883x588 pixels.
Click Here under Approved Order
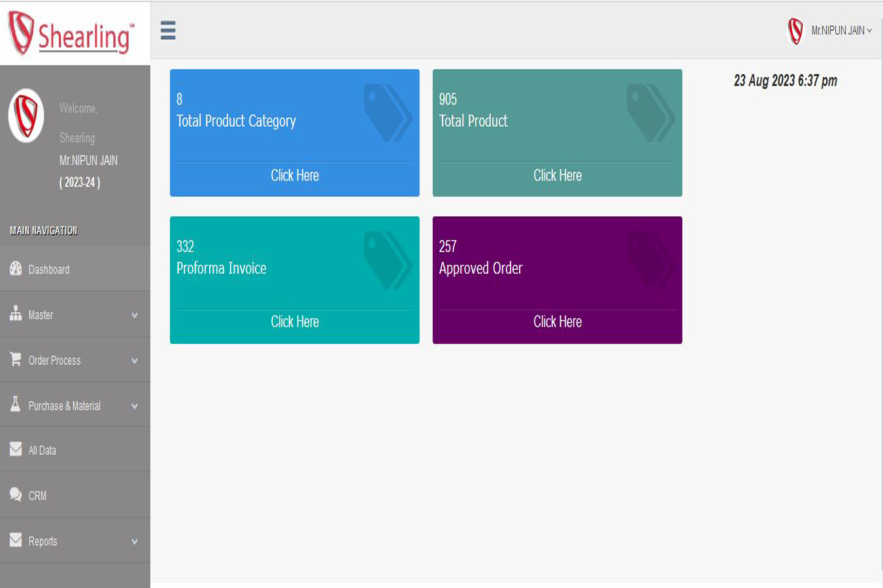558,321
